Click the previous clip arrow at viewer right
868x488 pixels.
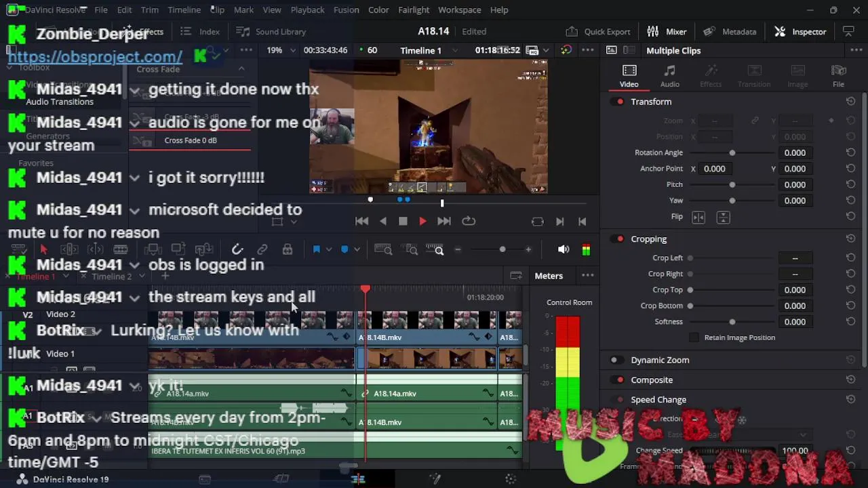click(x=582, y=221)
